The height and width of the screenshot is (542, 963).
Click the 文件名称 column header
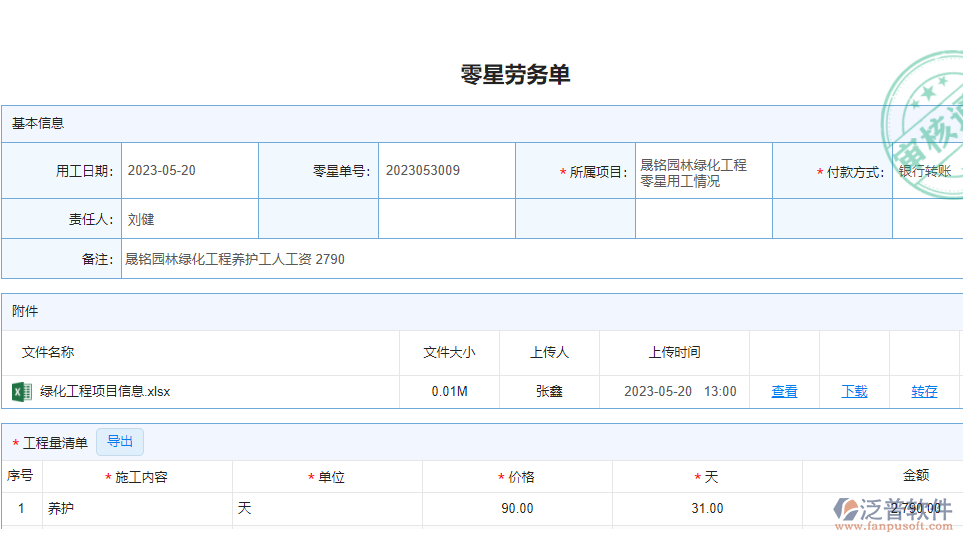point(48,352)
